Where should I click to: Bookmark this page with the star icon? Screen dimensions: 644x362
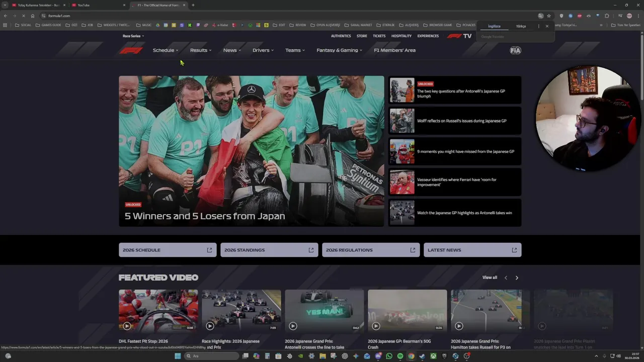point(549,16)
